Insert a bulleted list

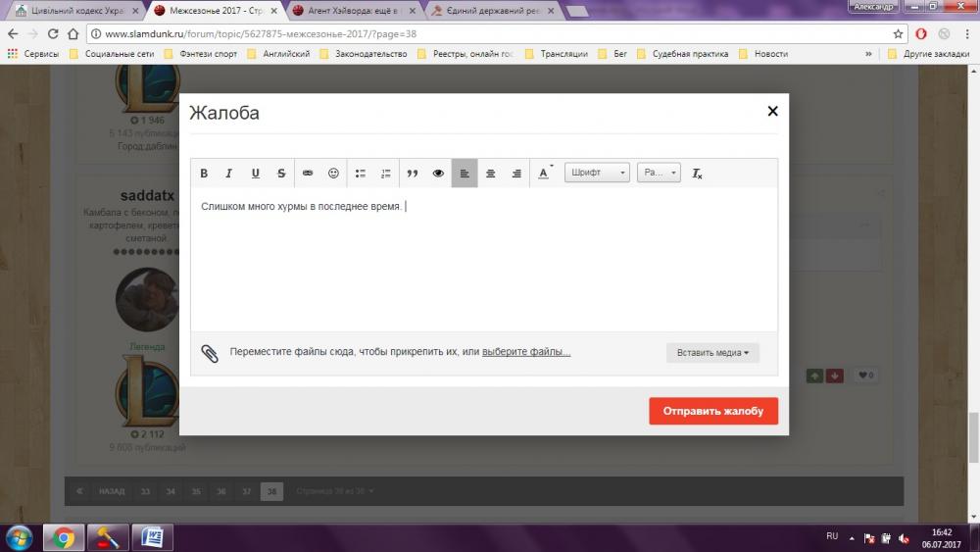tap(360, 174)
